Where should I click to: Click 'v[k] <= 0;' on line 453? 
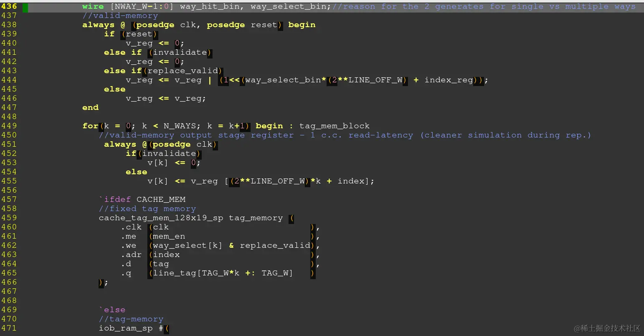tap(174, 163)
